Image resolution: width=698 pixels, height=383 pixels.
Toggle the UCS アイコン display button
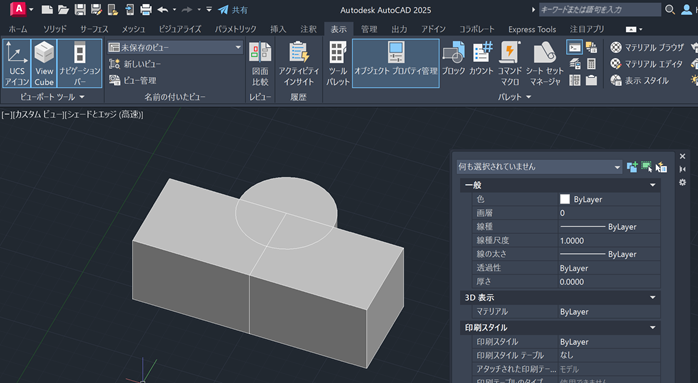coord(17,63)
